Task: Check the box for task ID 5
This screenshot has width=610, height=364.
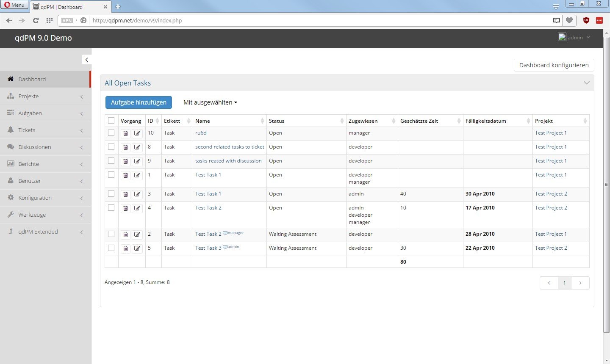Action: [111, 248]
